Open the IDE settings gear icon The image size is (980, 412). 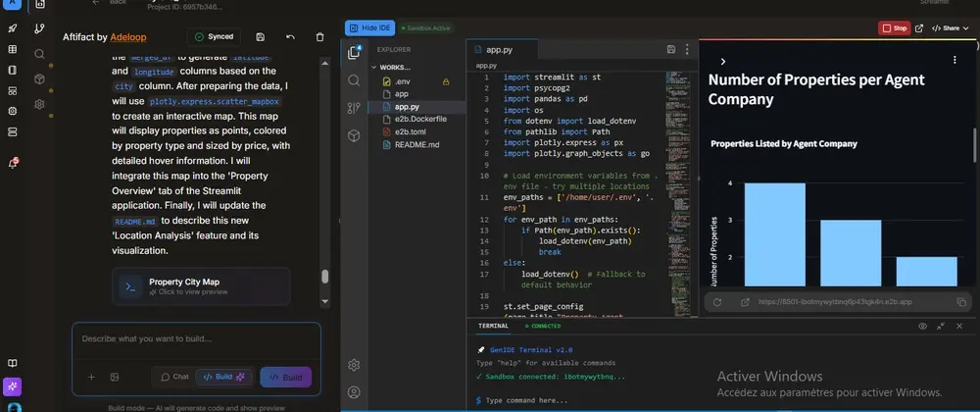click(x=354, y=365)
